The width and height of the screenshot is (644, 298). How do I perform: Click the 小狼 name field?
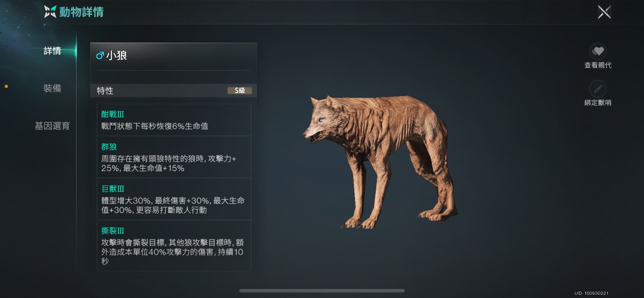click(174, 56)
